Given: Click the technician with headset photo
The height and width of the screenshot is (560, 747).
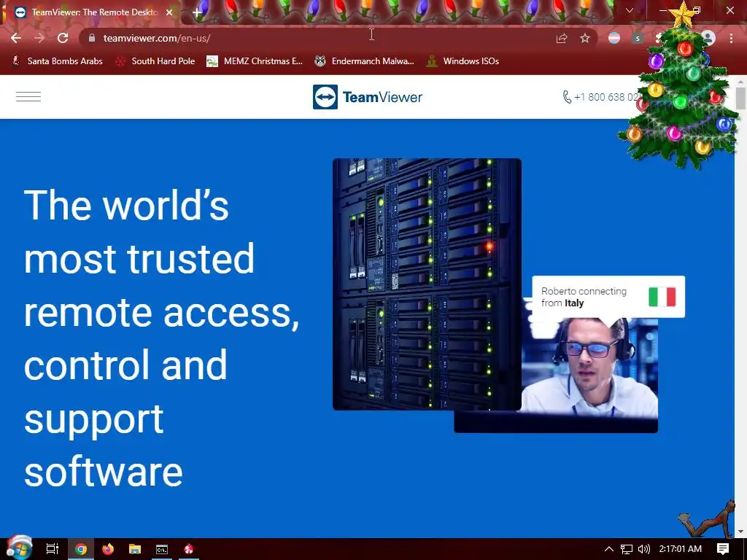Looking at the screenshot, I should (589, 367).
